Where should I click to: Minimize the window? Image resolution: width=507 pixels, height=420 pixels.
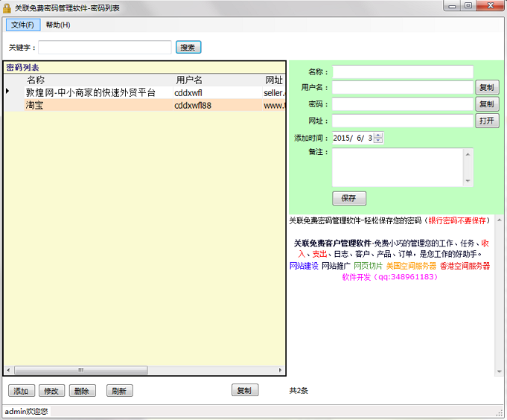click(x=452, y=6)
